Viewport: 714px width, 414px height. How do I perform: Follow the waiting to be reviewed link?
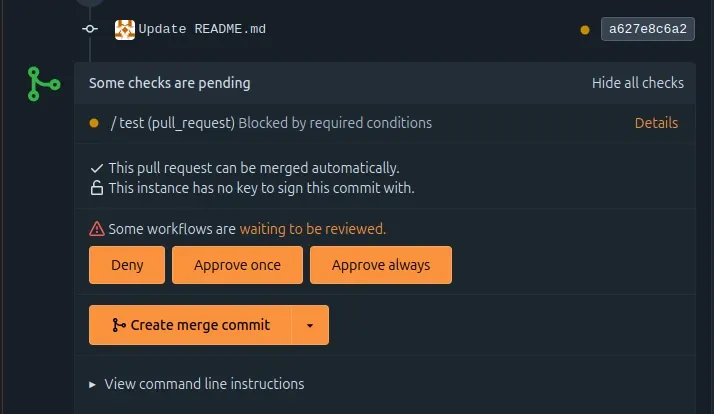(312, 229)
